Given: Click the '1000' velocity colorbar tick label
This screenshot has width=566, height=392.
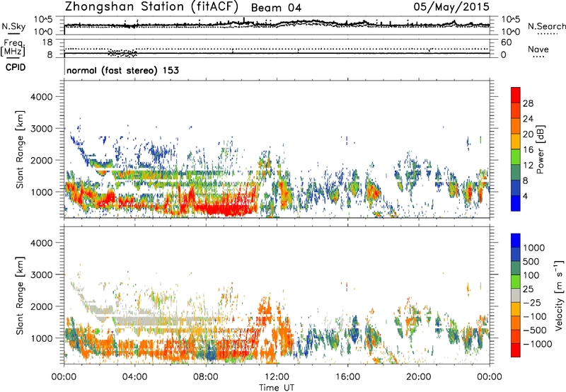Looking at the screenshot, I should tap(534, 248).
